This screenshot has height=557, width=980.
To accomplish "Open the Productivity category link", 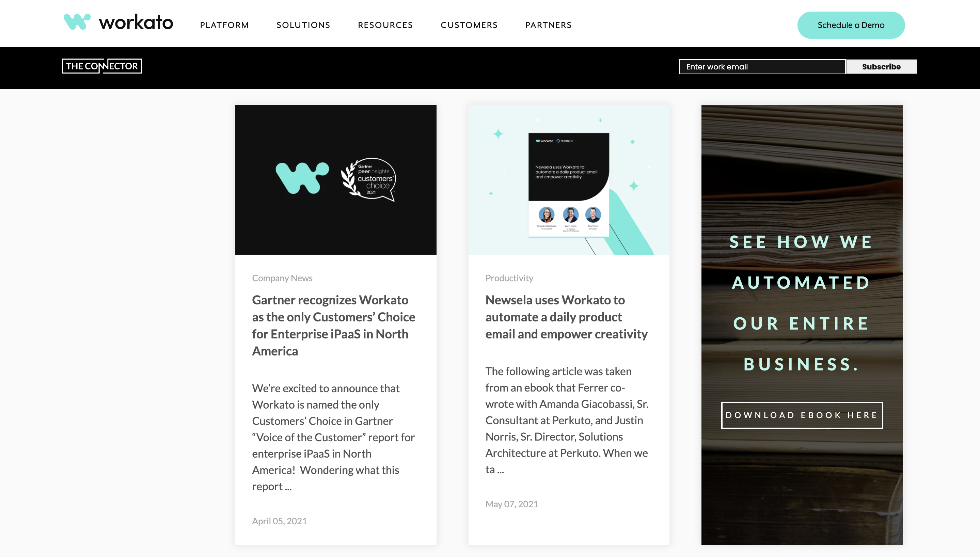I will (x=509, y=278).
